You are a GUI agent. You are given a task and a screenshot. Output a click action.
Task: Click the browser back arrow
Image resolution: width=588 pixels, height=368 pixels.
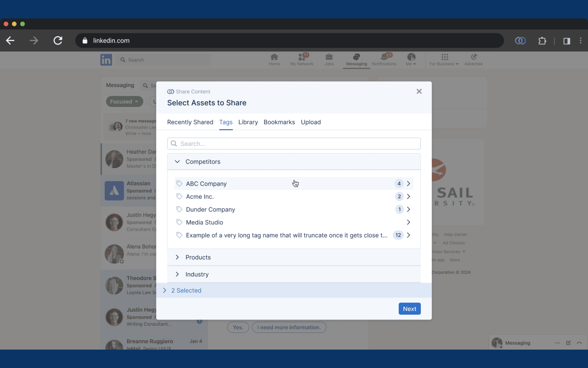[10, 40]
